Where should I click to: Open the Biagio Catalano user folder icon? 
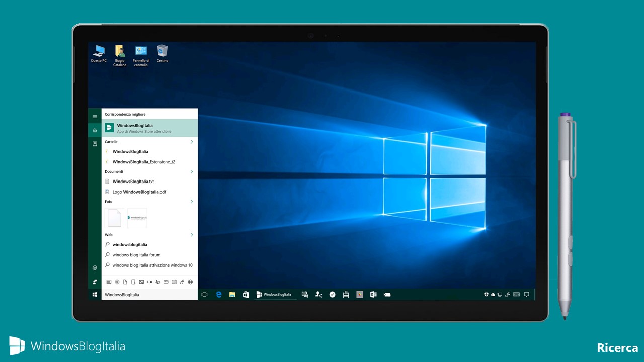(x=120, y=55)
